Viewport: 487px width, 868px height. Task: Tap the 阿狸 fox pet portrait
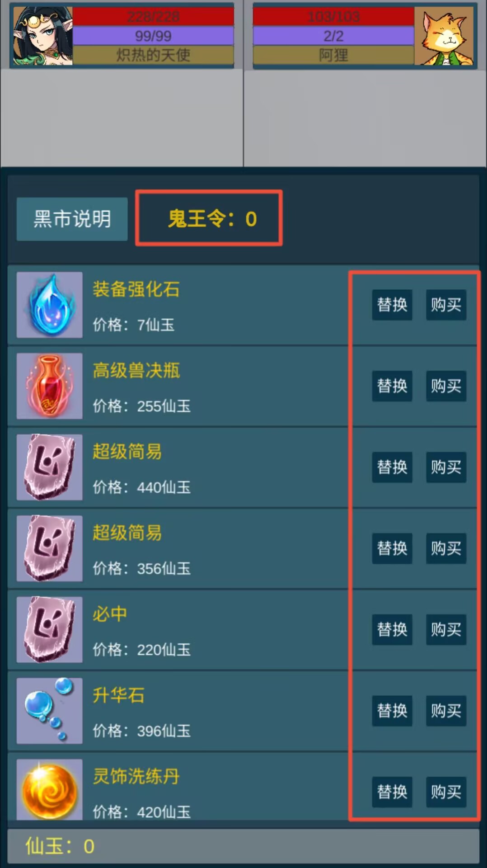tap(445, 36)
